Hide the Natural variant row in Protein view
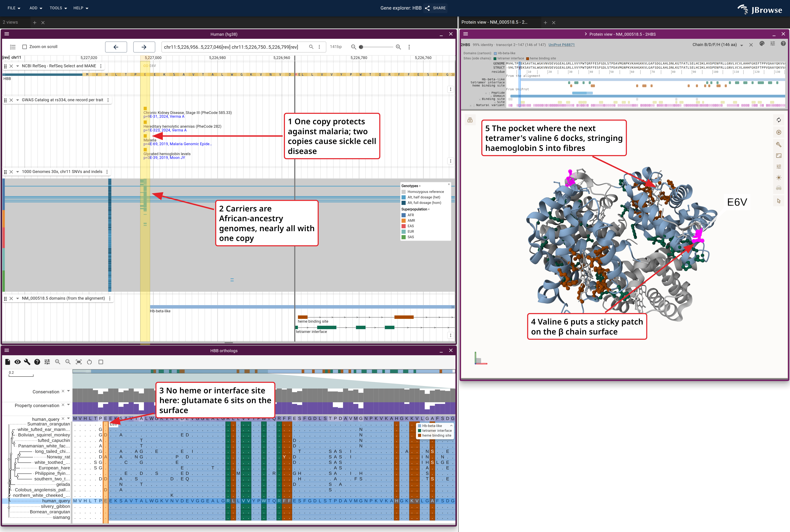The width and height of the screenshot is (790, 532). 471,106
